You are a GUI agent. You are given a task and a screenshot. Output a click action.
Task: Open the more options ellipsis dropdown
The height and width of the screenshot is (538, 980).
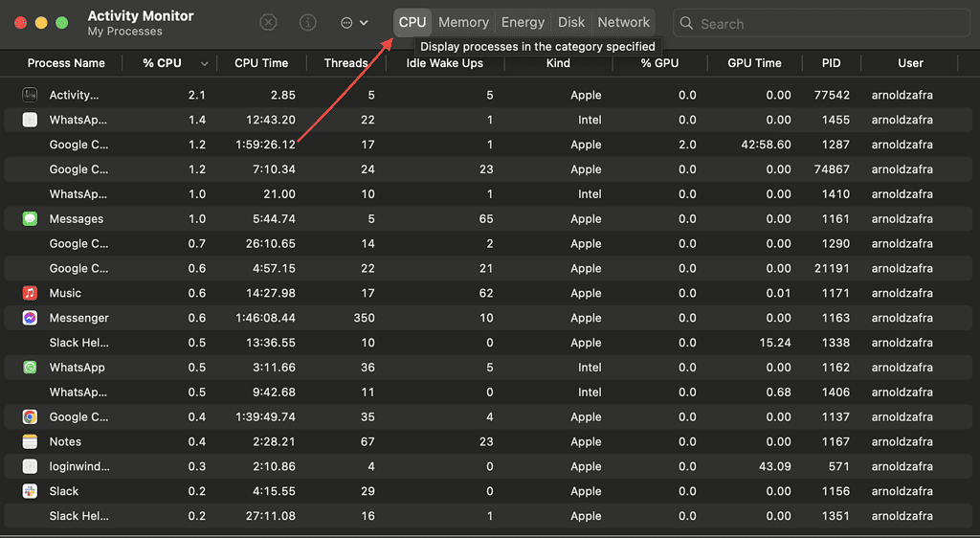tap(354, 22)
